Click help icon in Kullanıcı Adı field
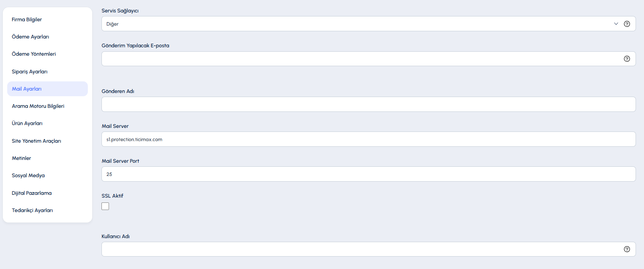 (x=627, y=249)
